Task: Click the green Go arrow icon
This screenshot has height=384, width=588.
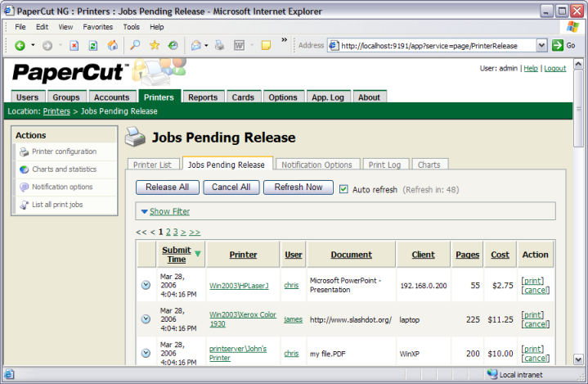Action: tap(558, 45)
